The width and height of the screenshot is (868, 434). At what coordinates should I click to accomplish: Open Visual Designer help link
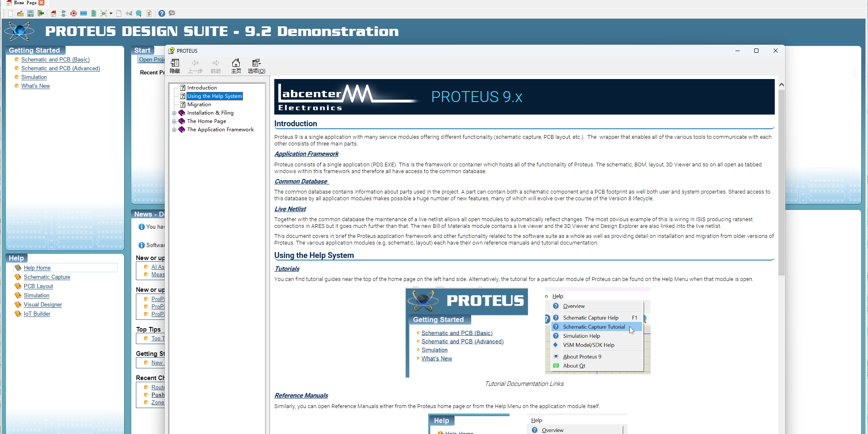(x=43, y=305)
